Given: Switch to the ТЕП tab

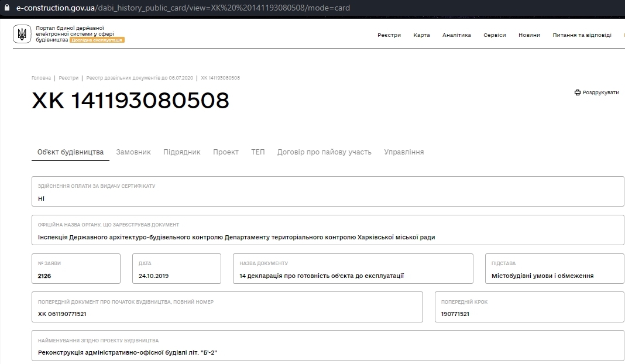Looking at the screenshot, I should (258, 152).
